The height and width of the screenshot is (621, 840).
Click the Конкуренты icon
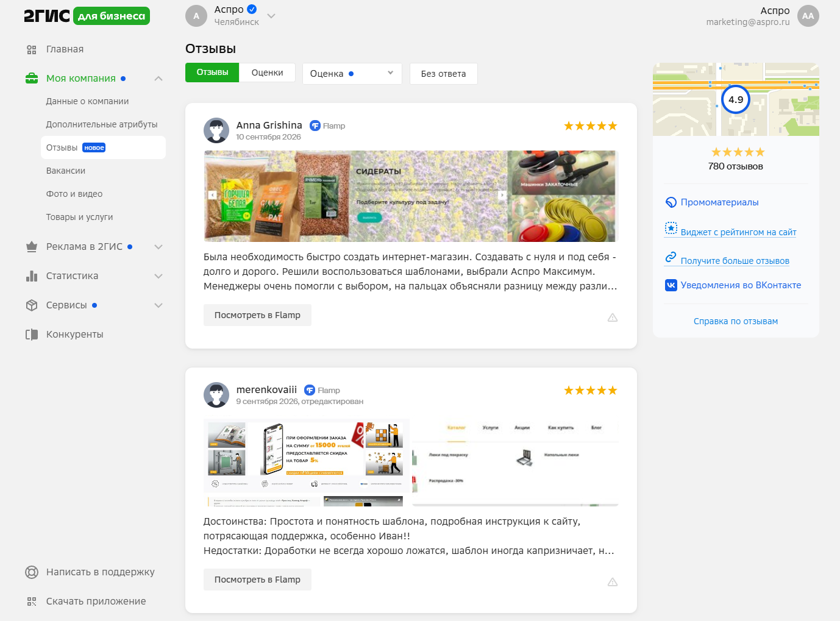tap(32, 335)
